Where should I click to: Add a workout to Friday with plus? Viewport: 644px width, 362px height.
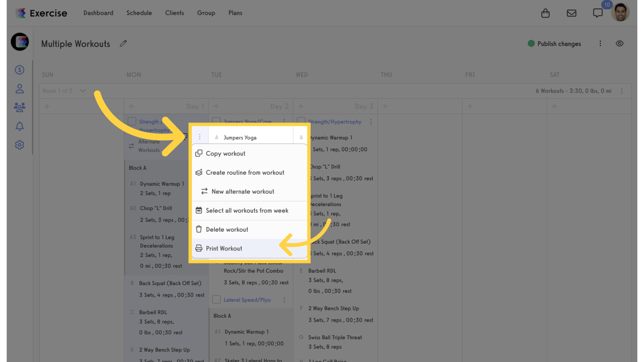pyautogui.click(x=470, y=106)
